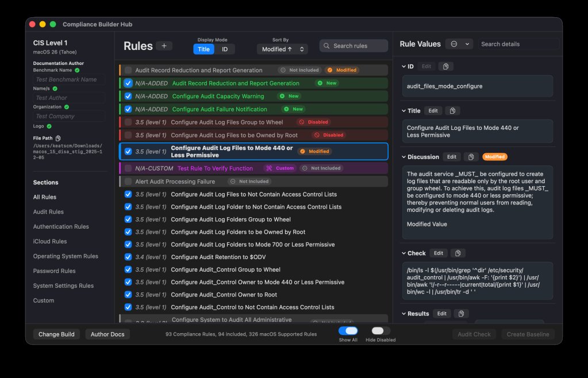The height and width of the screenshot is (378, 588).
Task: Open the chevron dropdown beside Rule Values
Action: tap(467, 44)
